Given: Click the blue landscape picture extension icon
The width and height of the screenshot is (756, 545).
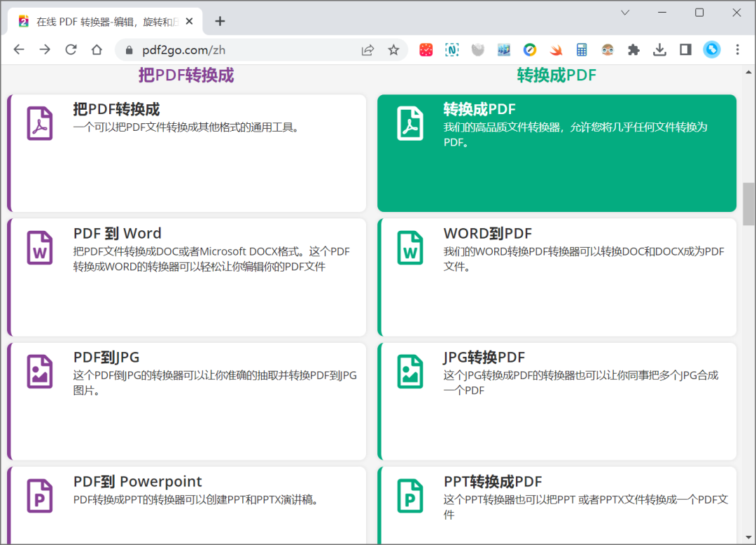Looking at the screenshot, I should (504, 50).
